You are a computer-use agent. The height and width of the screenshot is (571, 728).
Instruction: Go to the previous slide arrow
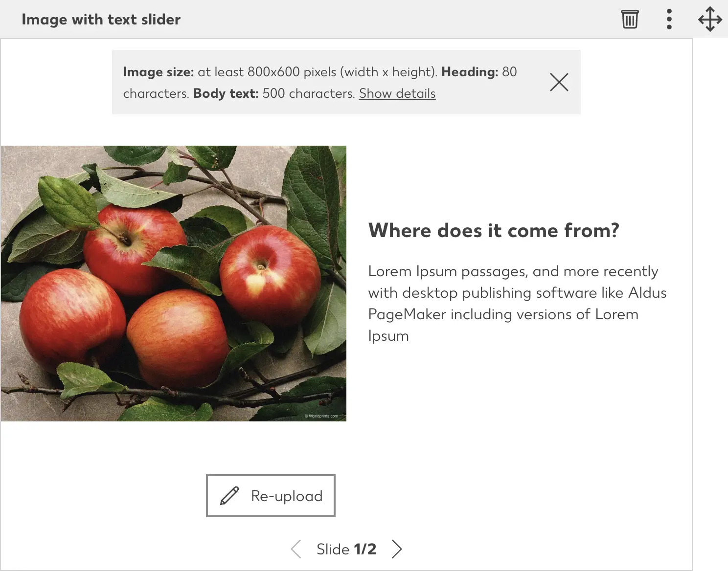click(296, 549)
